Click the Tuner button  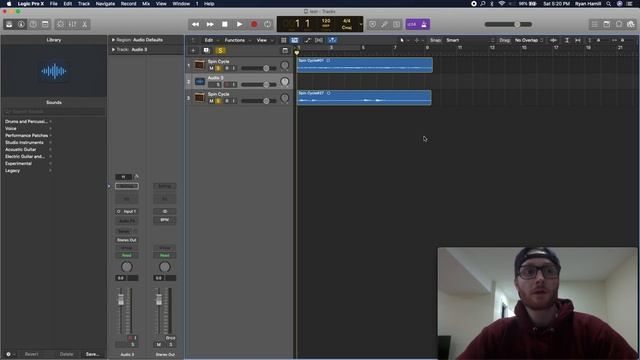coord(384,24)
